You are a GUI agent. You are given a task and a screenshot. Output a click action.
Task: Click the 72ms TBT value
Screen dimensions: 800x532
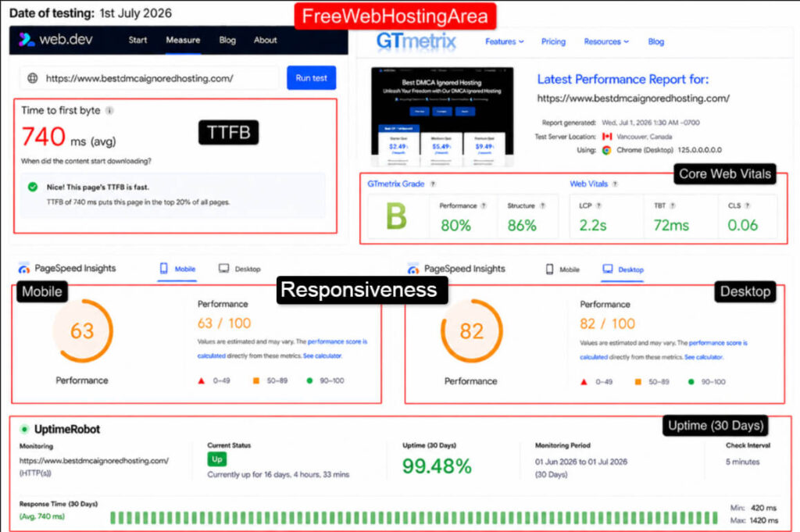671,225
